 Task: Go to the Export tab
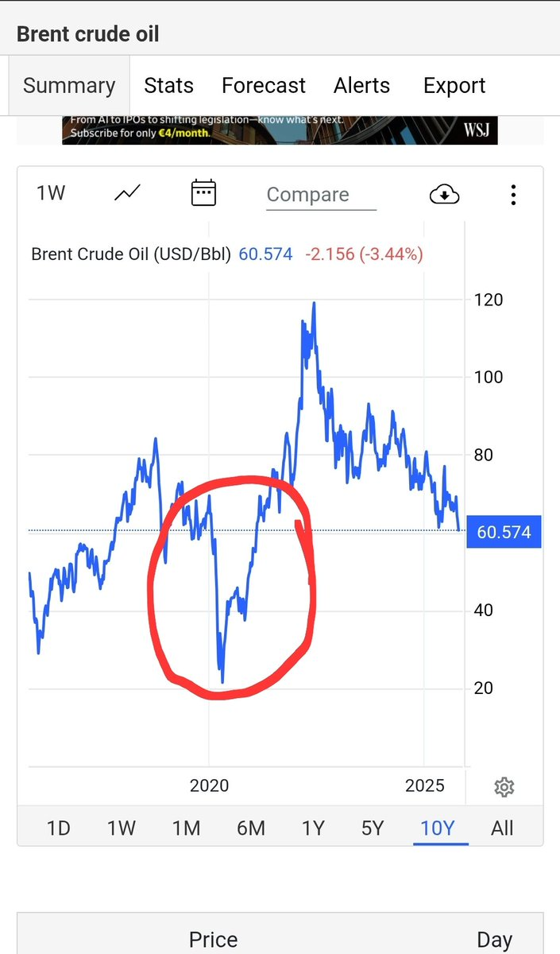454,86
